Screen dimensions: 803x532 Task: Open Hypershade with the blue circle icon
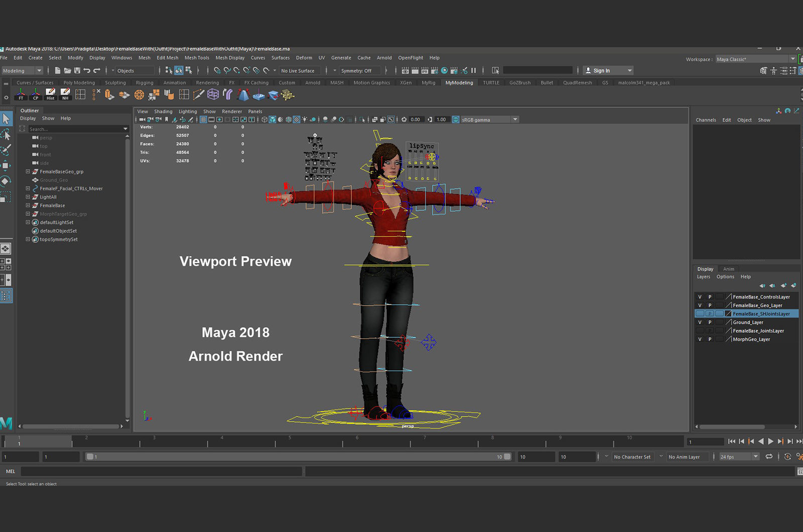coord(444,70)
